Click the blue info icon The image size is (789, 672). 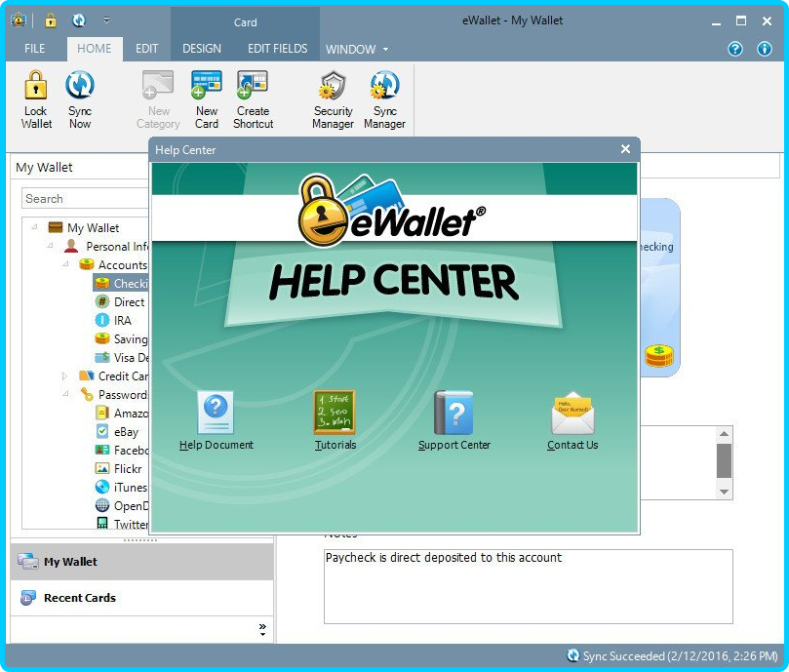coord(765,49)
